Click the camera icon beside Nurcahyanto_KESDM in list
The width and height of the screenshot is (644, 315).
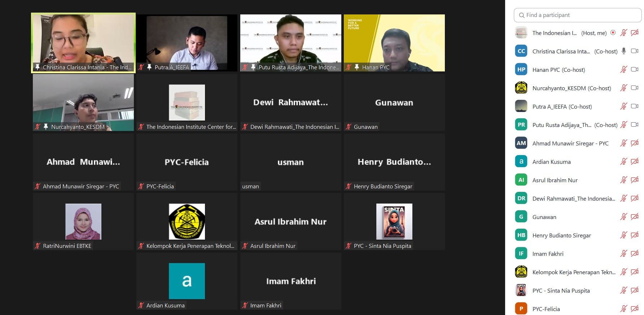(x=635, y=88)
